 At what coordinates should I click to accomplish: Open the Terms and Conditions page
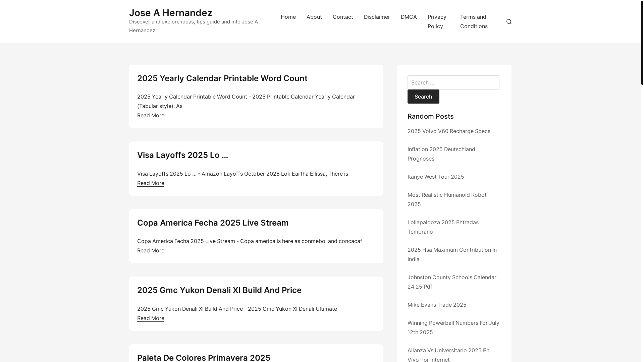[x=474, y=21]
